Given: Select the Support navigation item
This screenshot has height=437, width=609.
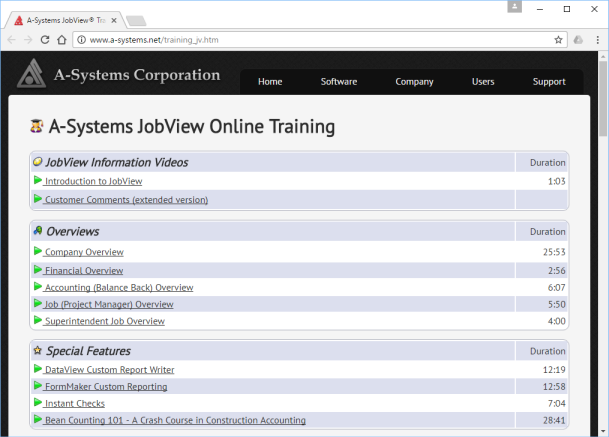Looking at the screenshot, I should point(549,82).
